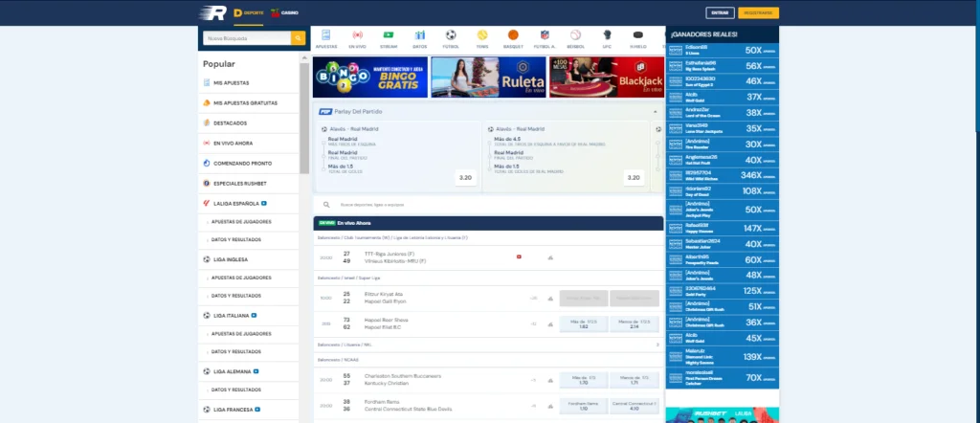Image resolution: width=980 pixels, height=423 pixels.
Task: Open 139X winner entry in Ganadores Reales
Action: (723, 356)
